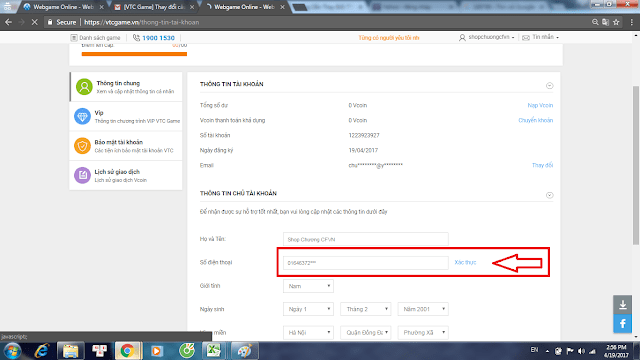Open the Tháng 2 month dropdown
Viewport: 640px width, 360px height.
(x=366, y=309)
